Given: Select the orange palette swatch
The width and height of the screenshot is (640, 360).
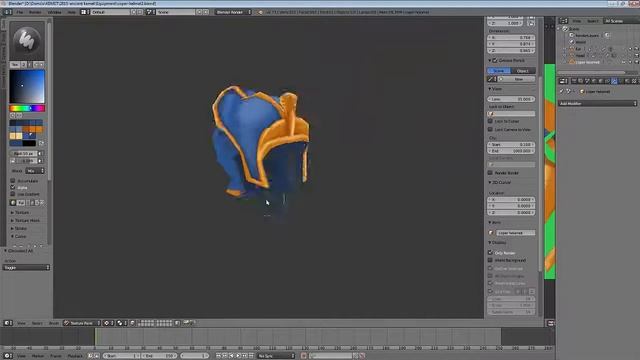Looking at the screenshot, I should [x=32, y=129].
